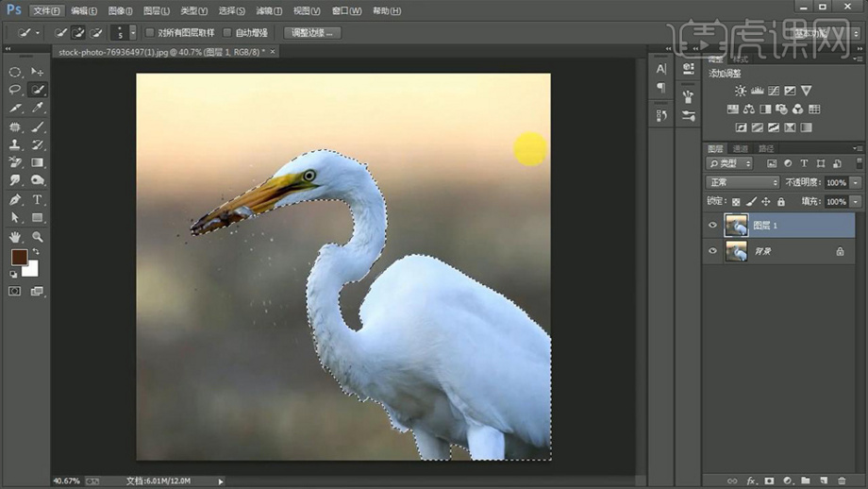The width and height of the screenshot is (868, 489).
Task: Delete layer using trash icon
Action: point(842,481)
